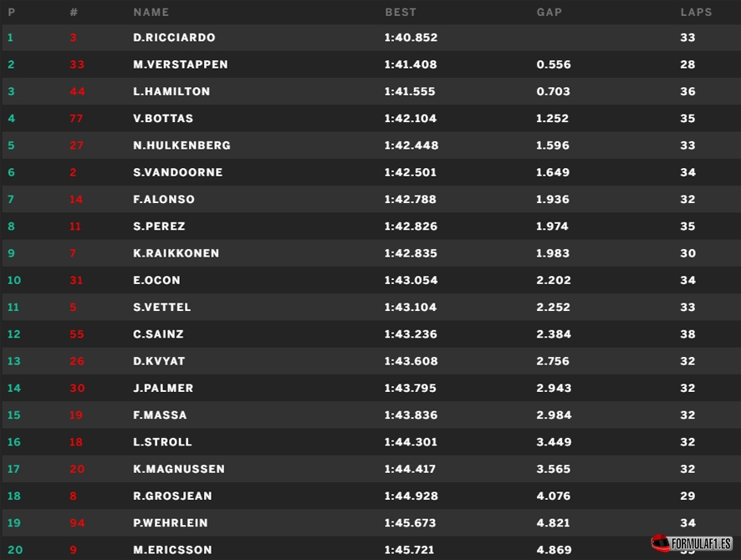This screenshot has height=560, width=741.
Task: Click position number 10 for E.OCON
Action: [x=14, y=281]
